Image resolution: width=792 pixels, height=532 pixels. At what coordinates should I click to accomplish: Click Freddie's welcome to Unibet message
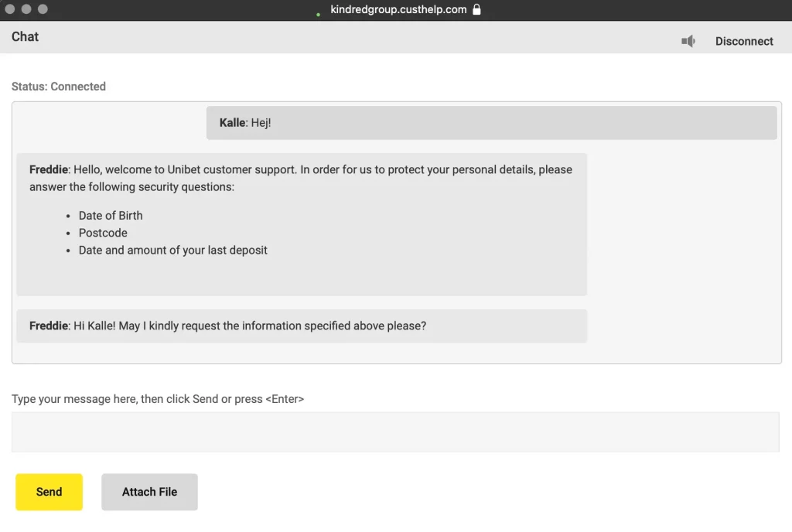(x=302, y=224)
